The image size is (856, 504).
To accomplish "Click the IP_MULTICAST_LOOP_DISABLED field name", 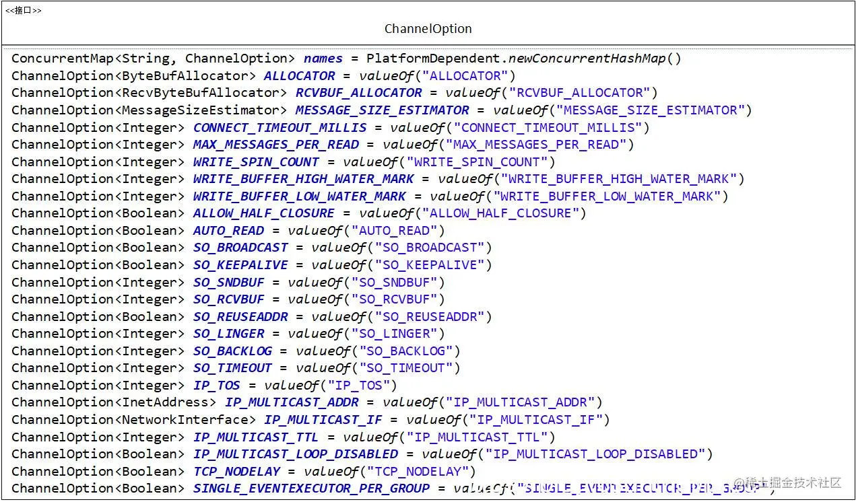I will (x=295, y=454).
